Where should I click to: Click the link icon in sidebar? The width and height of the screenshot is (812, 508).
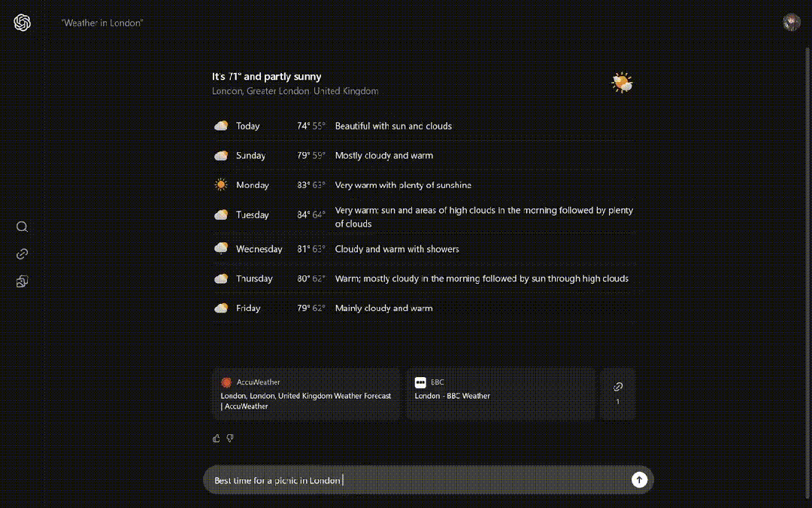tap(22, 254)
